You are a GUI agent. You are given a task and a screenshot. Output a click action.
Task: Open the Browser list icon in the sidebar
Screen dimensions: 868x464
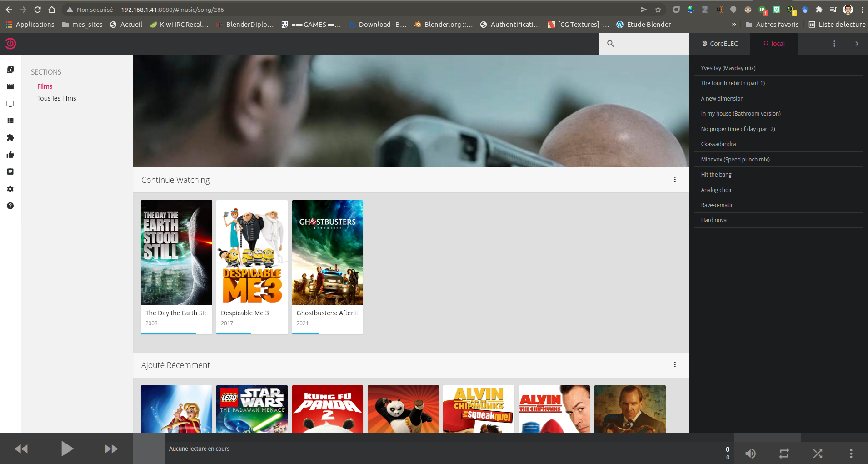(x=10, y=121)
